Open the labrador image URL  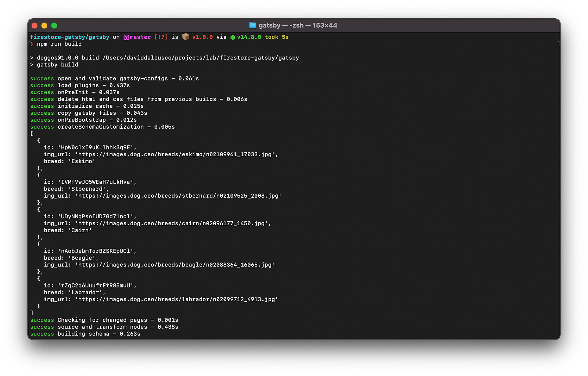point(176,300)
